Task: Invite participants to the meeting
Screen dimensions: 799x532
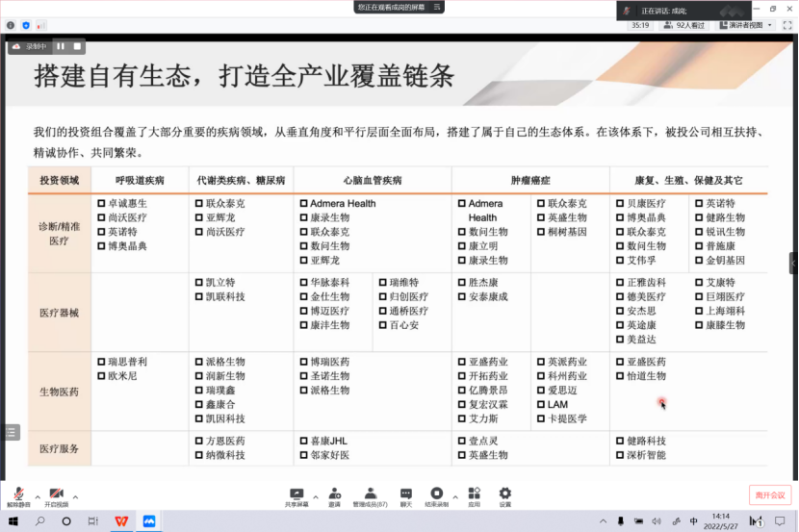Action: 335,496
